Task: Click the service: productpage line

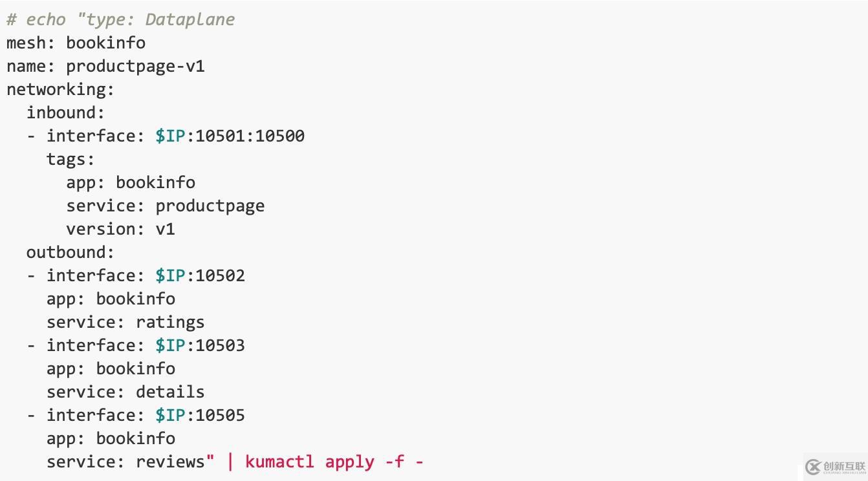Action: pyautogui.click(x=165, y=206)
